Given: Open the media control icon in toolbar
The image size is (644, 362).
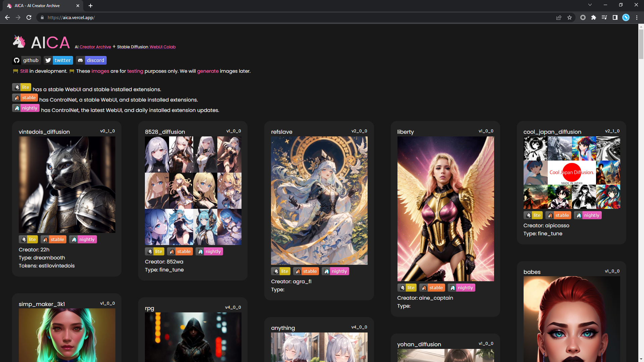Looking at the screenshot, I should pos(604,17).
